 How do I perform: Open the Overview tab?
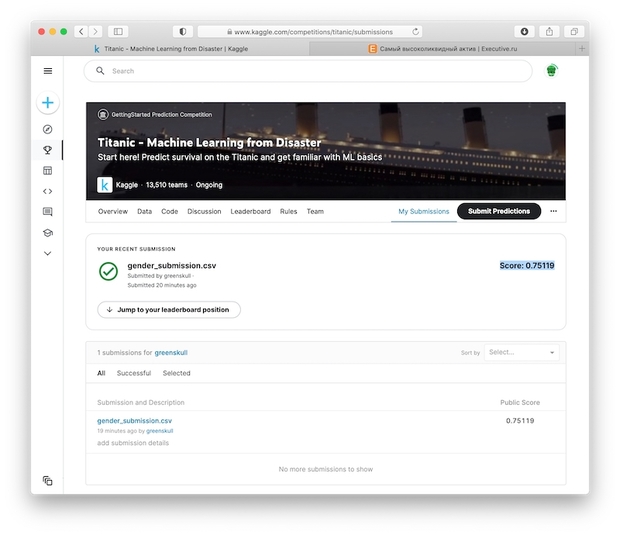tap(113, 212)
